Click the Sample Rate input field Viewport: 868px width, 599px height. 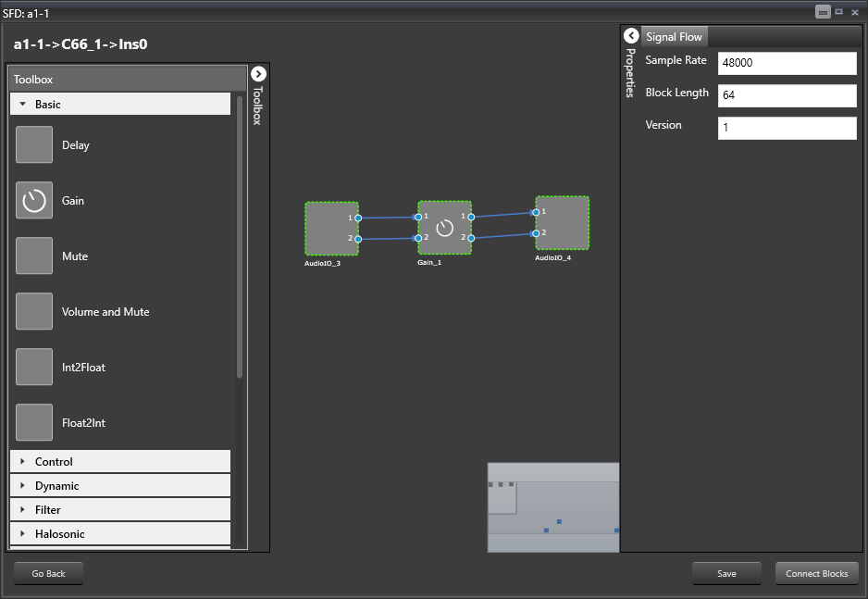[787, 63]
